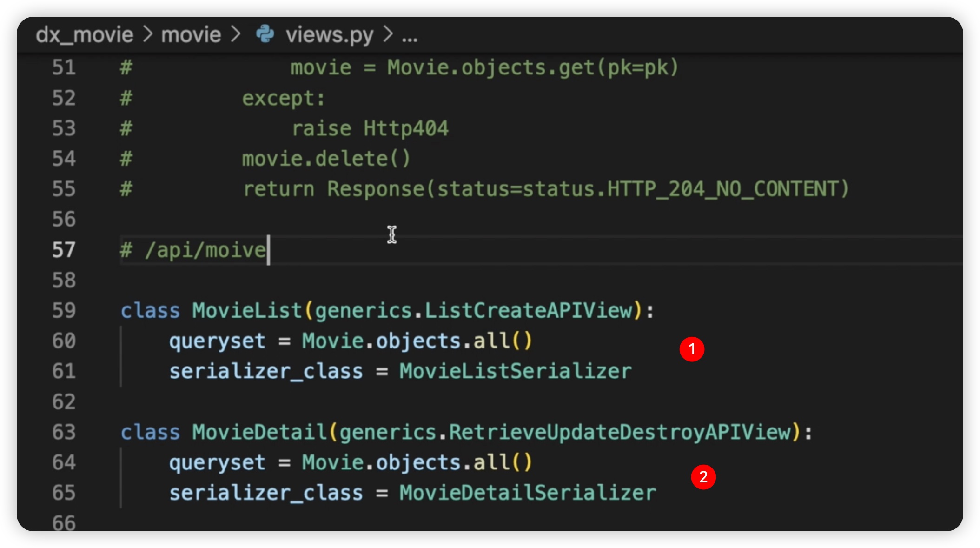
Task: Click 'generics' on line 63
Action: [x=388, y=432]
